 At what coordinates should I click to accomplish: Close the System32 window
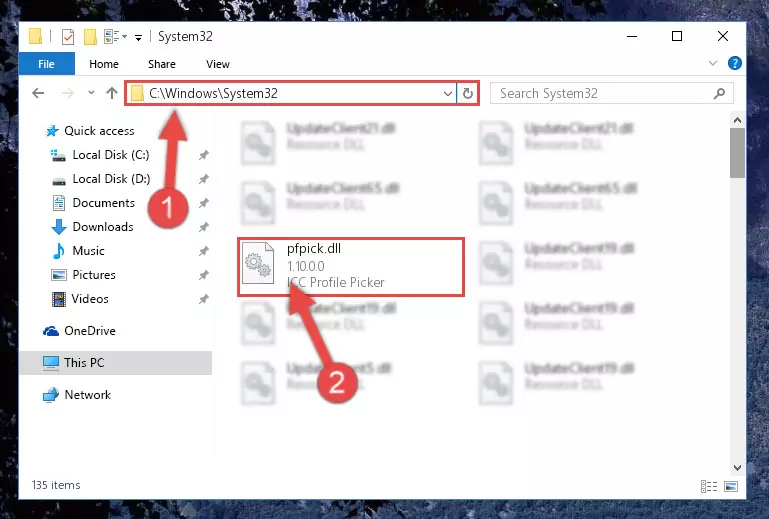(x=722, y=36)
